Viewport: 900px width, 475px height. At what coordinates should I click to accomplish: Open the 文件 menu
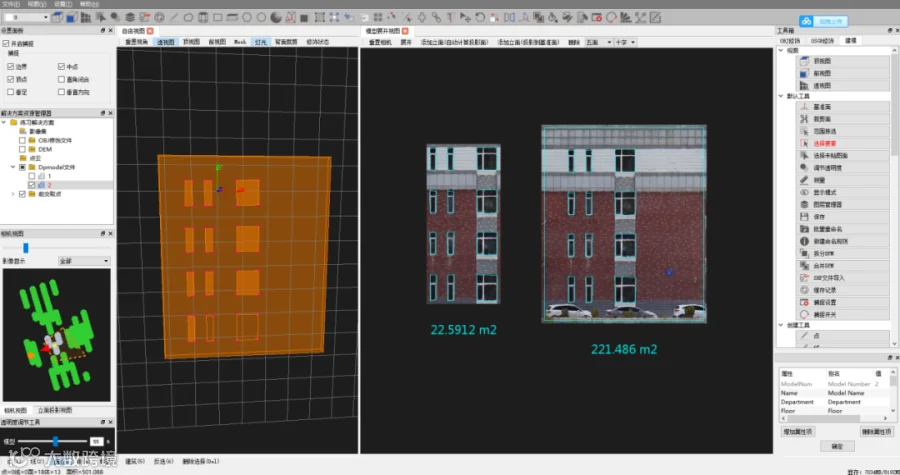click(x=12, y=4)
